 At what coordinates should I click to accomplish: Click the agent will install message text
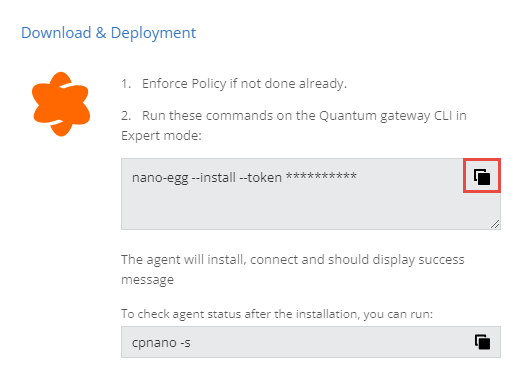293,269
